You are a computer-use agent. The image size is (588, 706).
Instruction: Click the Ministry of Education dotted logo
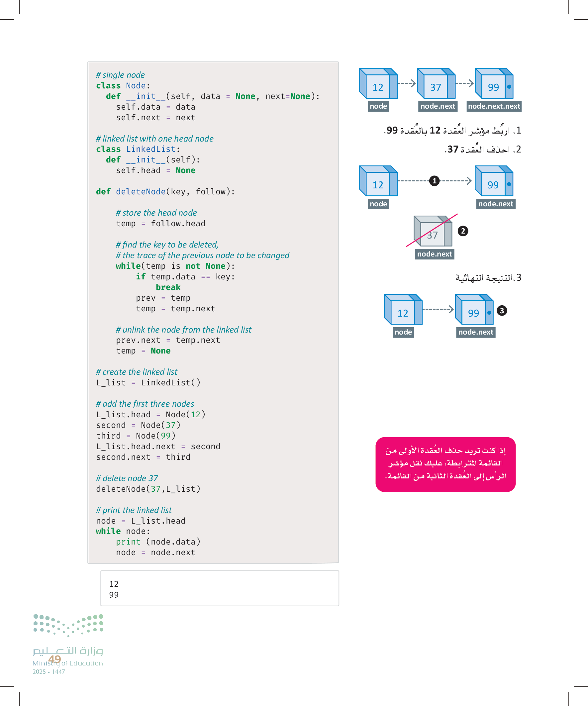68,625
